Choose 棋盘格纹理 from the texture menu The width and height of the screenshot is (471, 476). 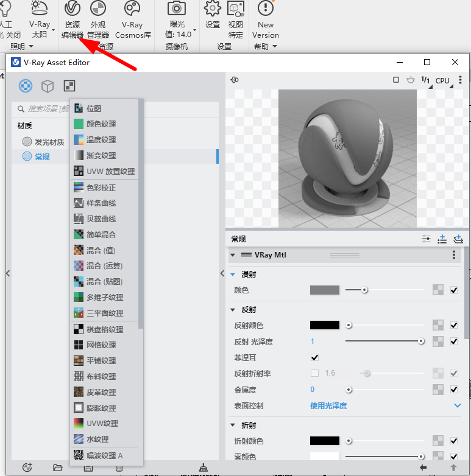104,329
